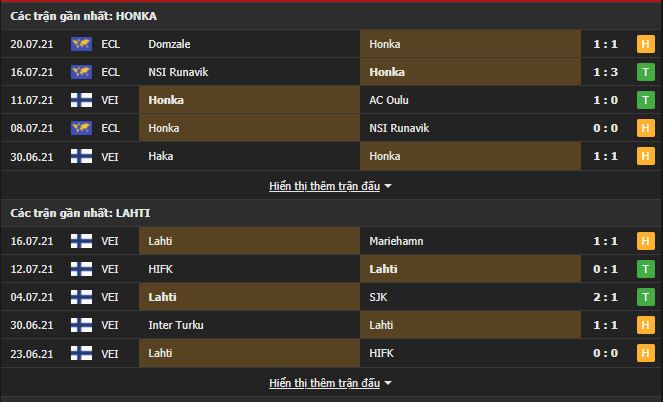Open the Domzale team link

(x=169, y=44)
